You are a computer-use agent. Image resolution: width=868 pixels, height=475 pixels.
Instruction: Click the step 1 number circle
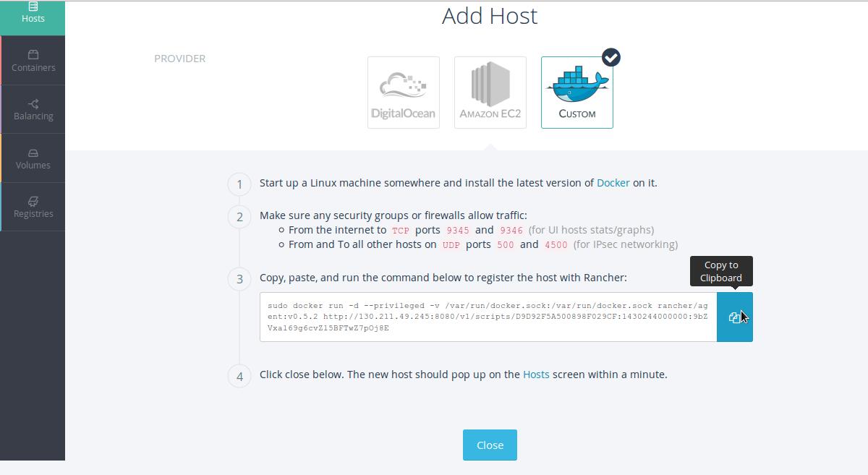[239, 184]
